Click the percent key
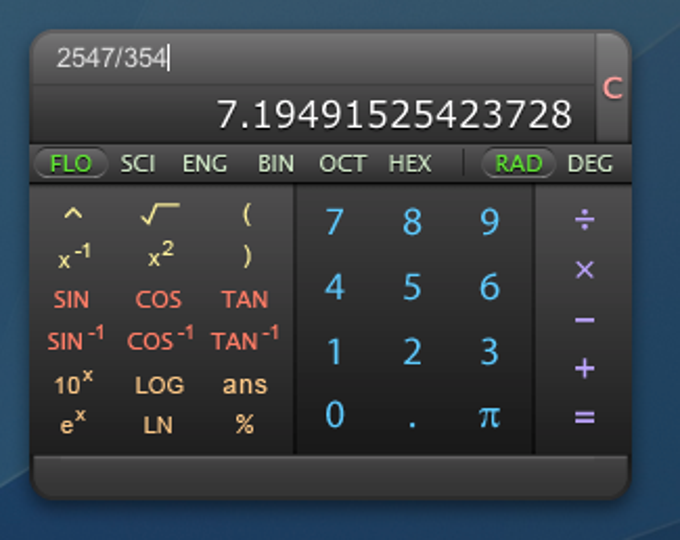 (245, 424)
